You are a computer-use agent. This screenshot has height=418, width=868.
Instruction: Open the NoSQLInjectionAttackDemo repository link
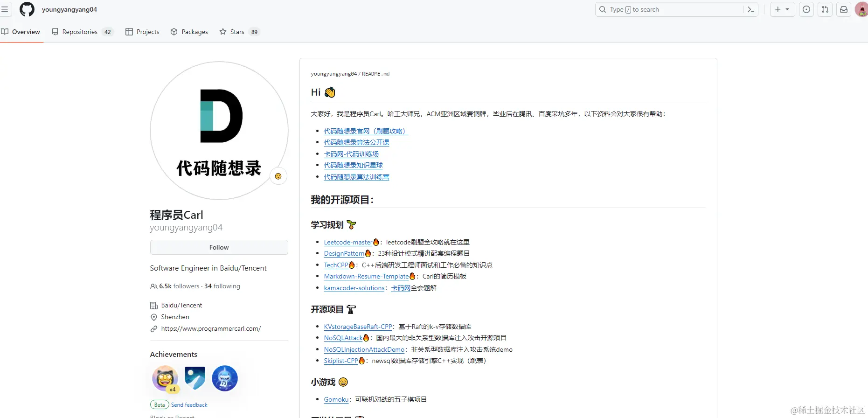[x=364, y=349]
